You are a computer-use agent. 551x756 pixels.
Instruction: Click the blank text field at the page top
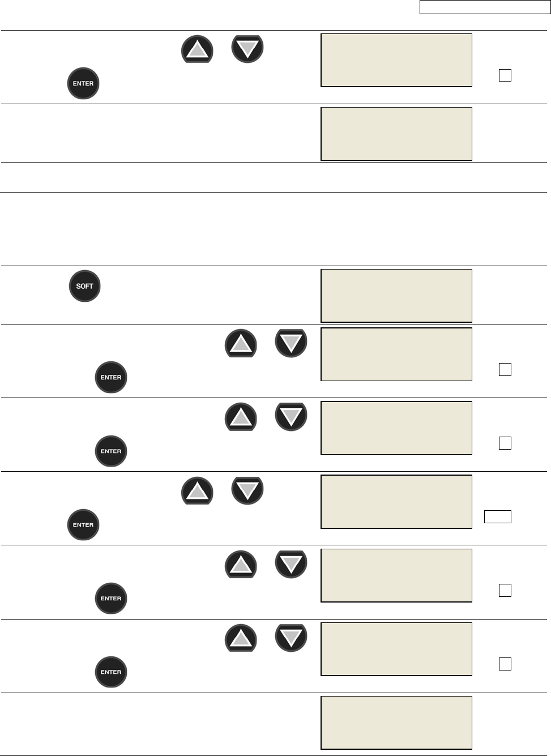click(485, 7)
